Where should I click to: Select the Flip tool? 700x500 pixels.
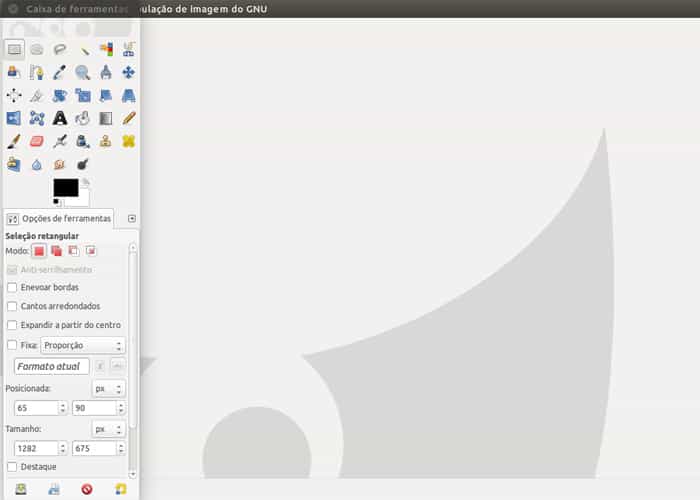point(14,118)
